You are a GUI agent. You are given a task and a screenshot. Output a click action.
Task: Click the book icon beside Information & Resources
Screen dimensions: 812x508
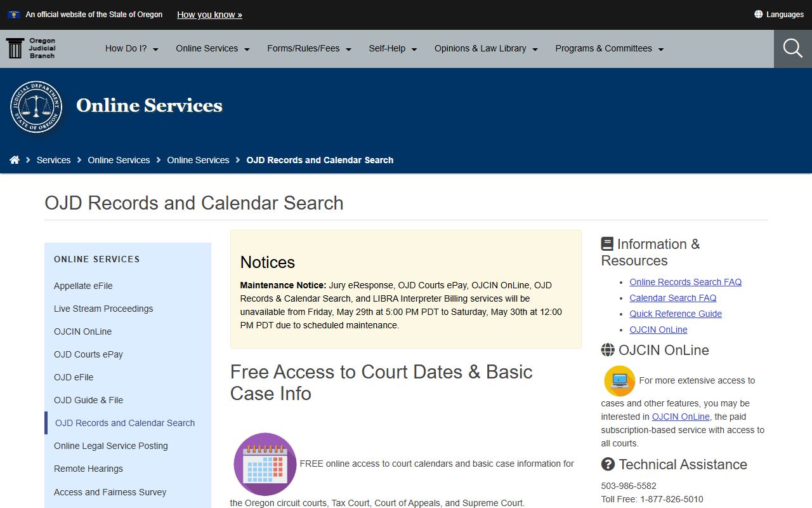[x=607, y=244]
